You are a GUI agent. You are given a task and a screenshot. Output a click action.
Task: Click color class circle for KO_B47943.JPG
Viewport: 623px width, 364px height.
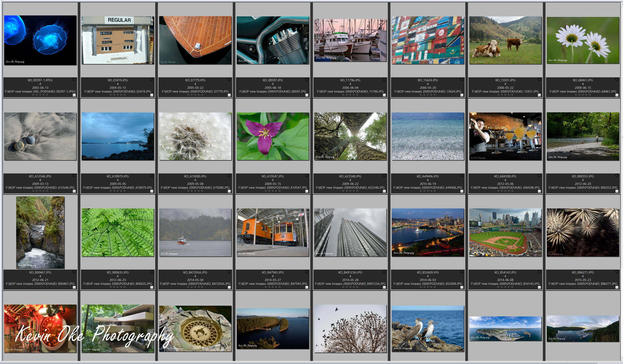pos(306,272)
